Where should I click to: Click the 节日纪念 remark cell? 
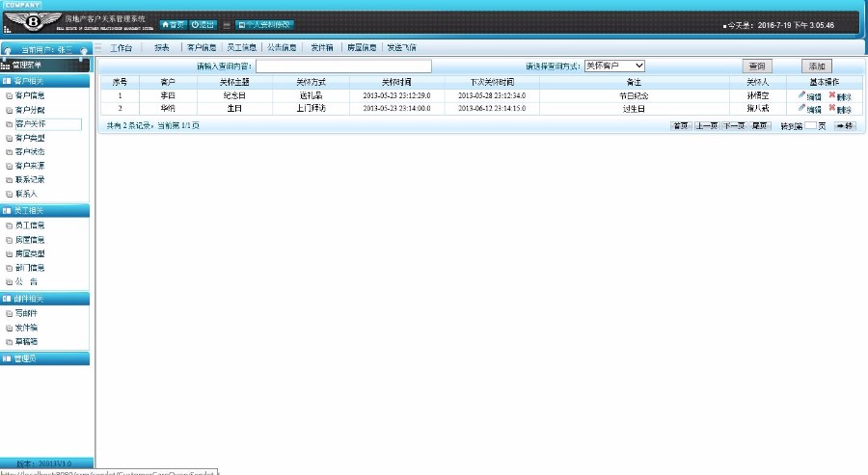(634, 95)
